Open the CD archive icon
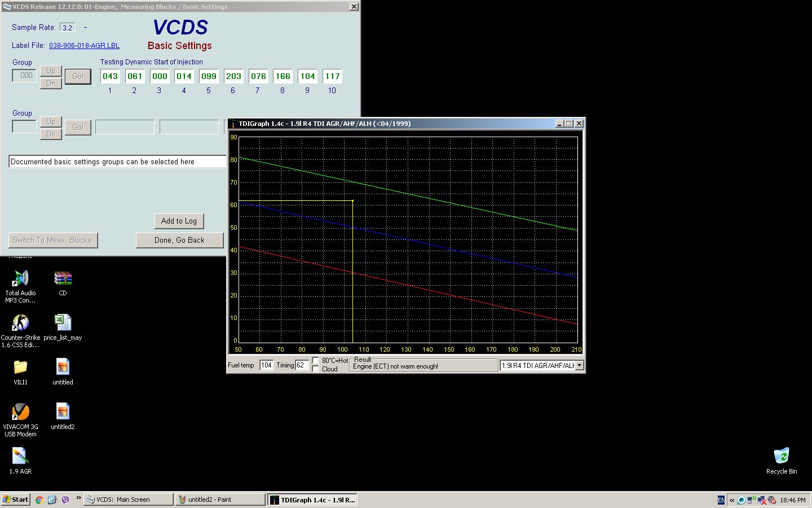 [x=63, y=278]
